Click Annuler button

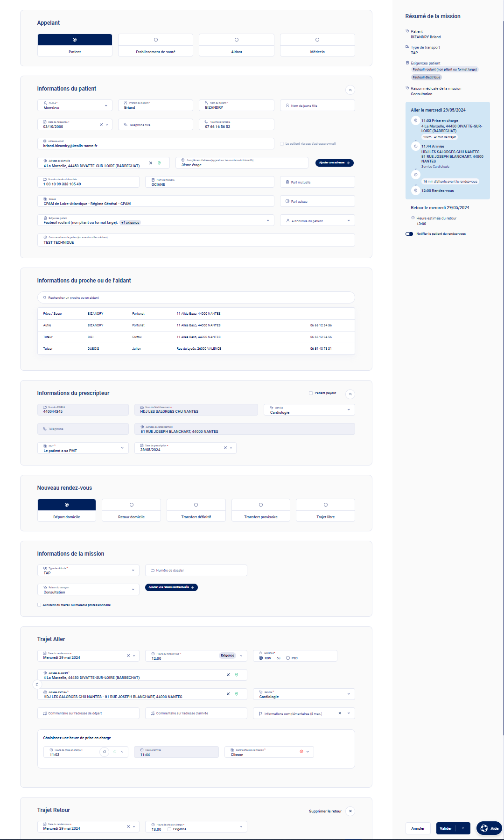[x=418, y=828]
